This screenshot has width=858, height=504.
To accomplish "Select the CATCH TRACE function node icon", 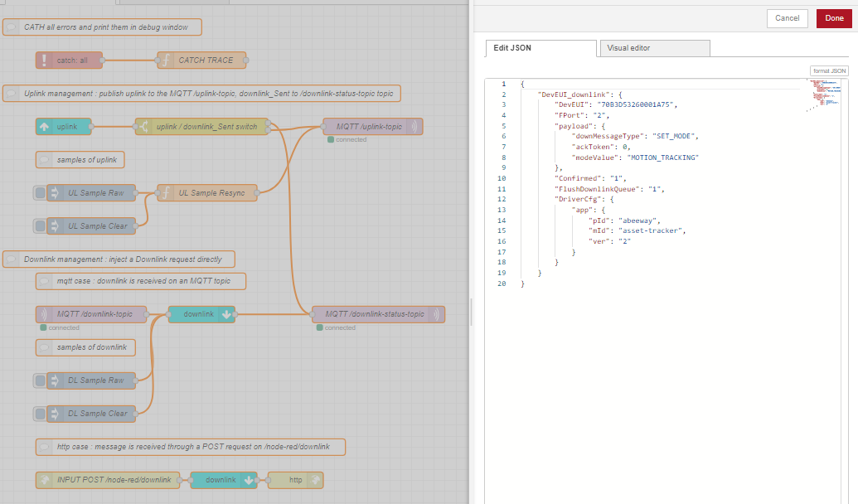I will coord(166,60).
